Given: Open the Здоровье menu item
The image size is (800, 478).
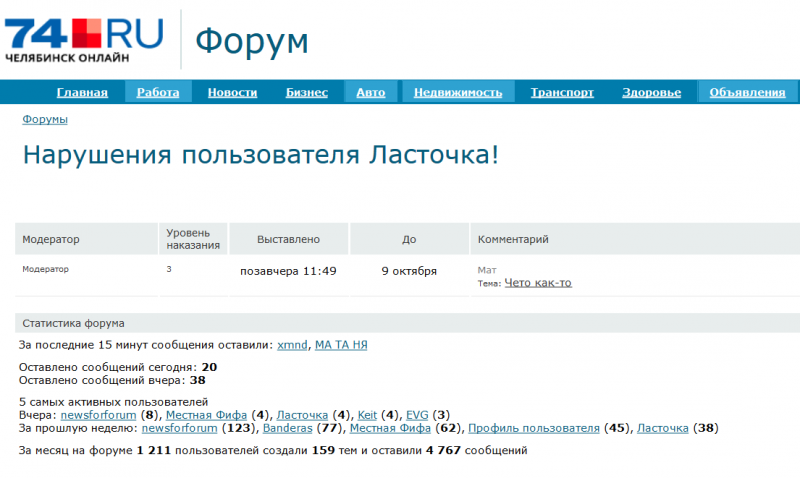Looking at the screenshot, I should click(651, 93).
